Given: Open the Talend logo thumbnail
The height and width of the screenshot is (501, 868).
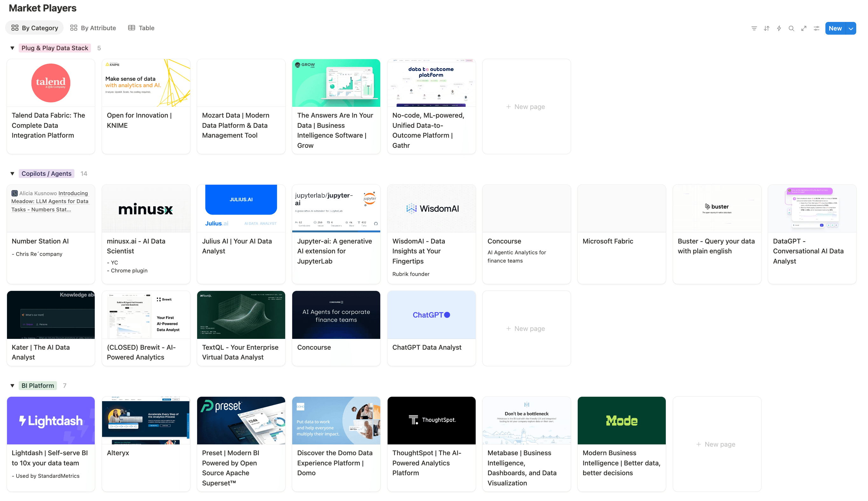Looking at the screenshot, I should coord(51,83).
